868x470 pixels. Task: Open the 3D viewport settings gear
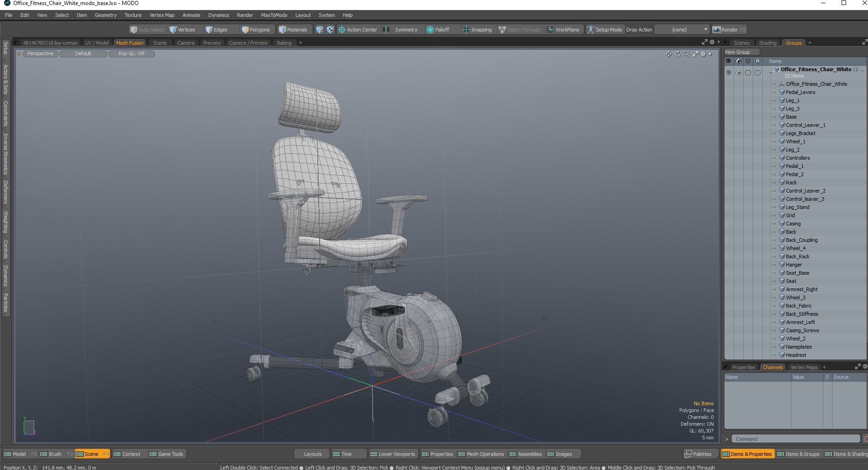(x=703, y=54)
